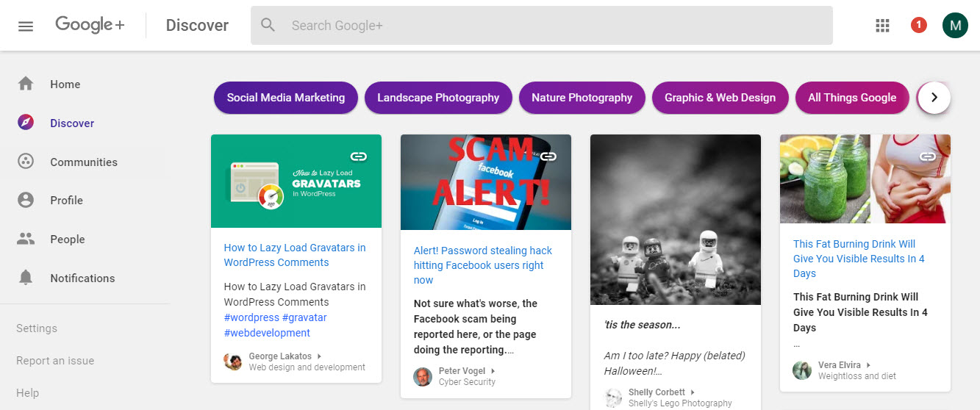The width and height of the screenshot is (980, 410).
Task: Open the account avatar M
Action: pyautogui.click(x=955, y=26)
